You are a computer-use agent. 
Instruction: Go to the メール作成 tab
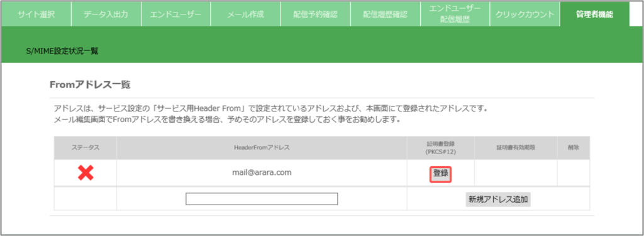click(x=246, y=14)
